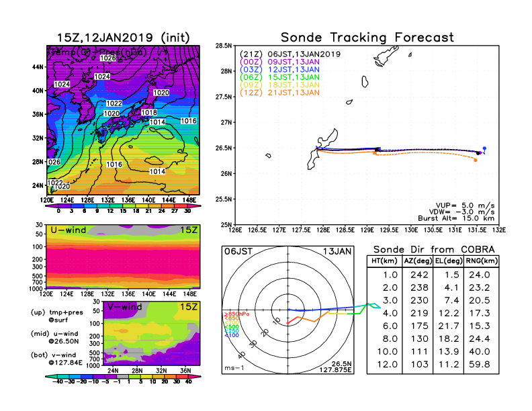
Task: Click height value 6.0 in the table
Action: point(390,326)
